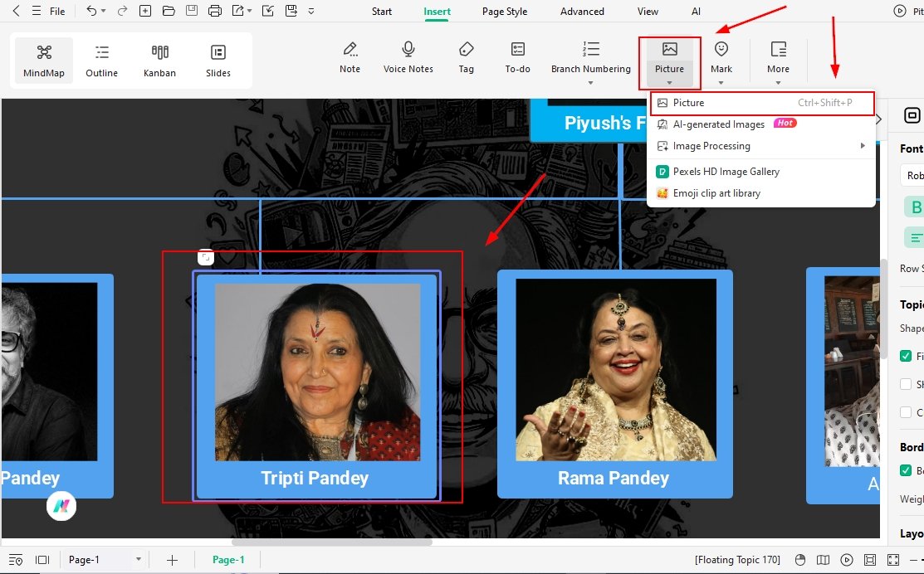Go back using the left chevron
Image resolution: width=924 pixels, height=574 pixels.
(x=16, y=11)
